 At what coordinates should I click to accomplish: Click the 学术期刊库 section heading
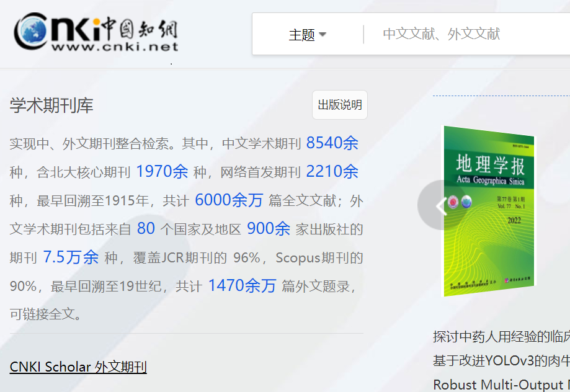[51, 105]
